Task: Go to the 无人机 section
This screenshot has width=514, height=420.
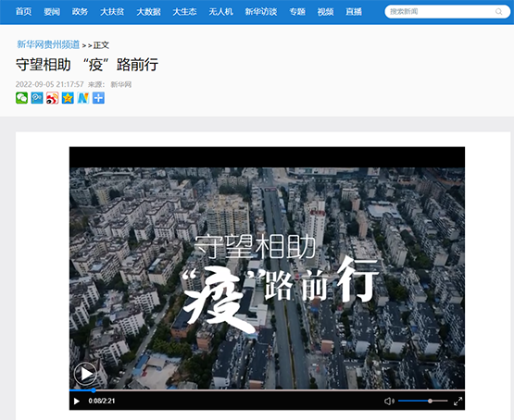Action: coord(221,12)
